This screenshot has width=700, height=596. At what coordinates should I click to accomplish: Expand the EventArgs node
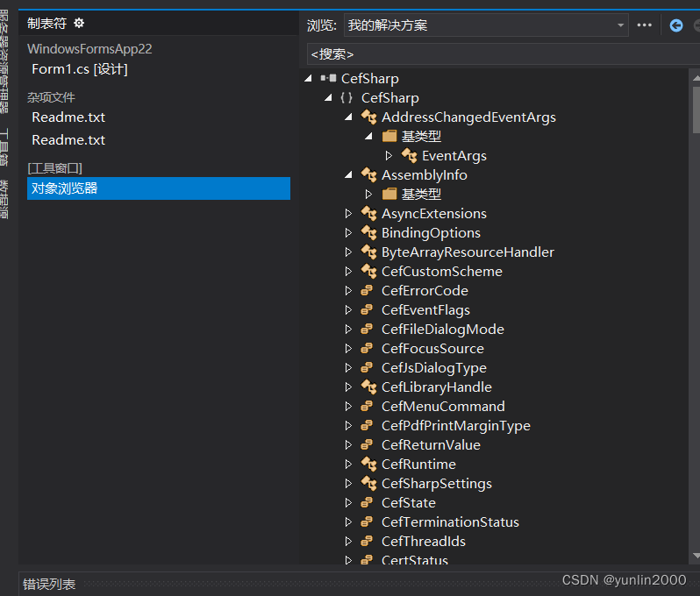pos(389,155)
